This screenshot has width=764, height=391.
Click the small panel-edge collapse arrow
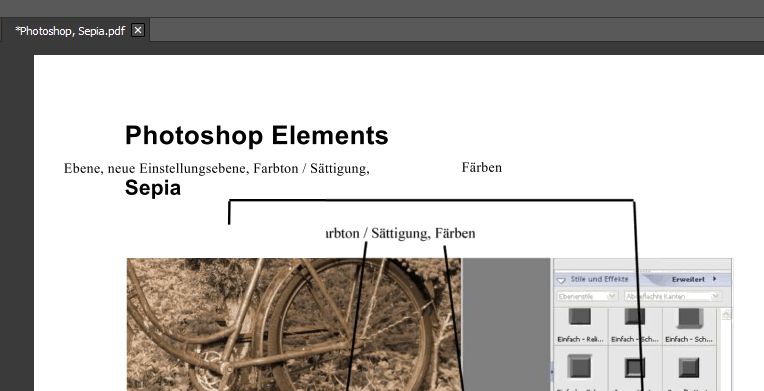click(552, 372)
